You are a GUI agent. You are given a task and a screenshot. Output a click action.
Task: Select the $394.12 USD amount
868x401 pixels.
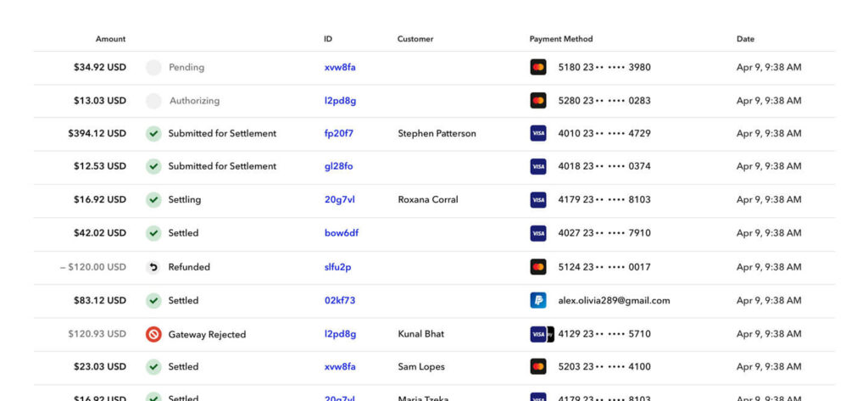click(97, 133)
